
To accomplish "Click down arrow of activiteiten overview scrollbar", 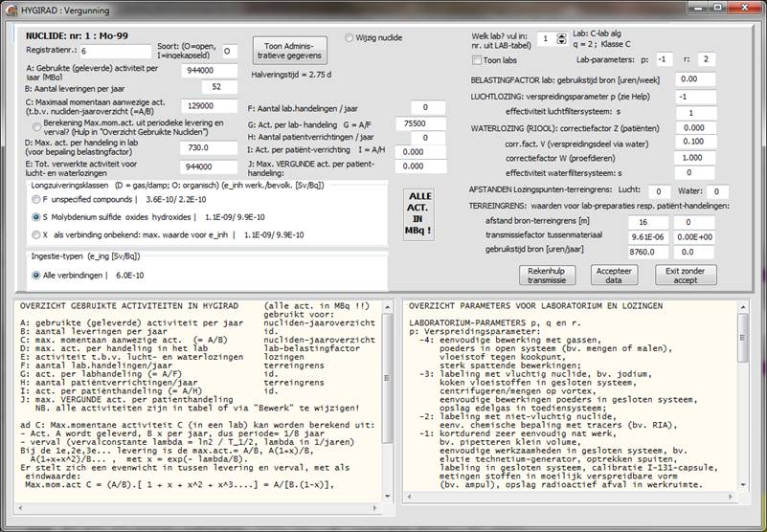I will tap(388, 496).
